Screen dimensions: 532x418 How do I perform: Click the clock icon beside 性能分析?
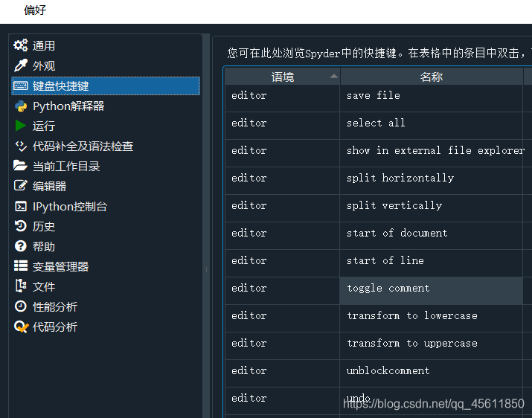point(21,306)
